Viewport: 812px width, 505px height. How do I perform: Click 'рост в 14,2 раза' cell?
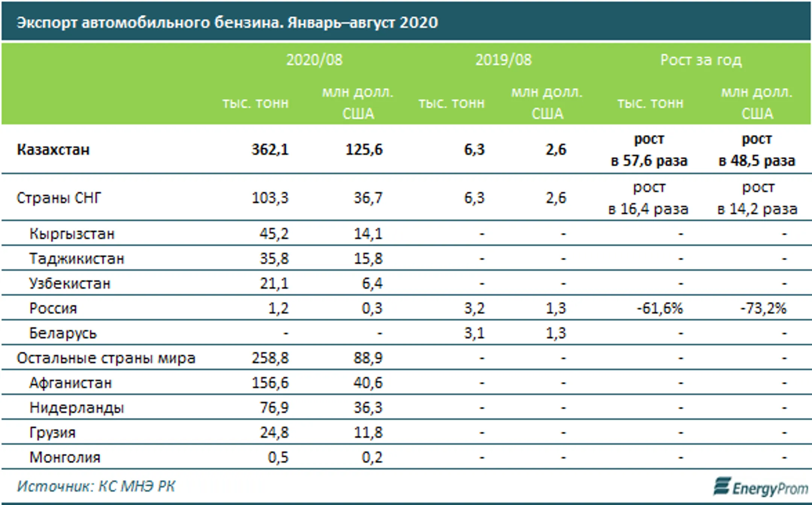pyautogui.click(x=757, y=198)
